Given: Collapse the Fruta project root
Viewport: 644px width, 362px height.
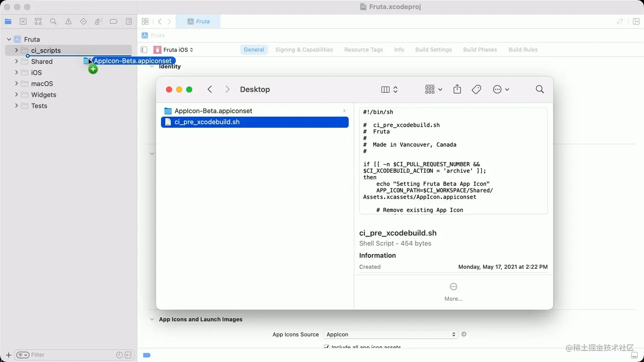Looking at the screenshot, I should pyautogui.click(x=9, y=39).
